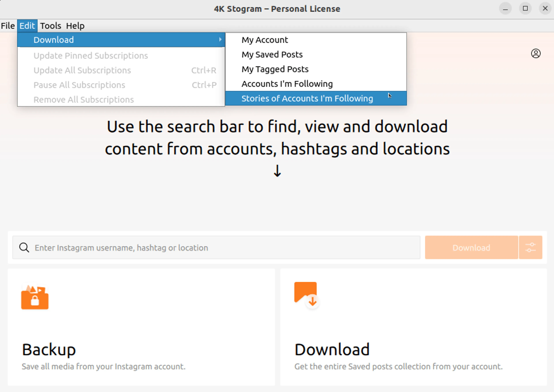Viewport: 554px width, 392px height.
Task: Open the Tools menu
Action: pyautogui.click(x=50, y=26)
